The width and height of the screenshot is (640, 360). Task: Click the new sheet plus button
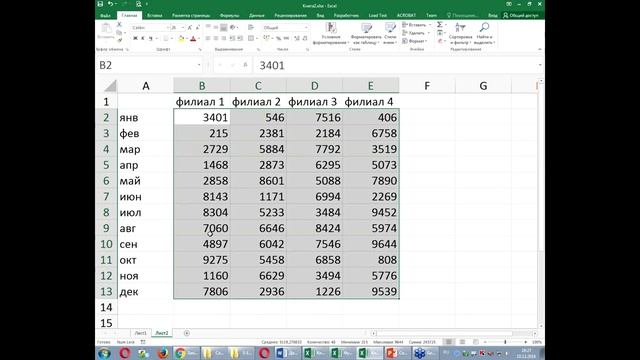pos(187,333)
